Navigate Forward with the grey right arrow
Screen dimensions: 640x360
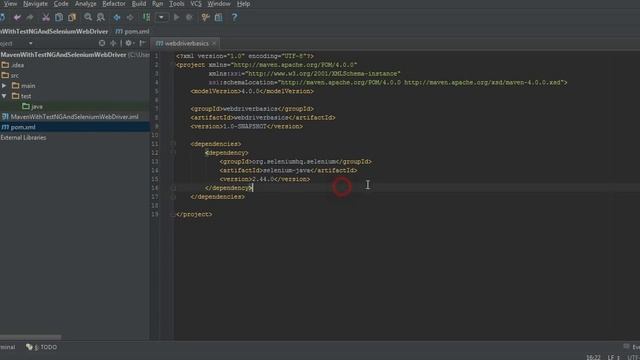click(130, 18)
